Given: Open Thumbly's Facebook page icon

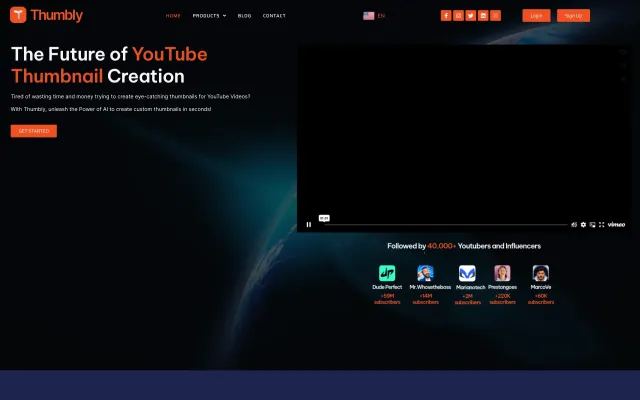Looking at the screenshot, I should pyautogui.click(x=446, y=16).
